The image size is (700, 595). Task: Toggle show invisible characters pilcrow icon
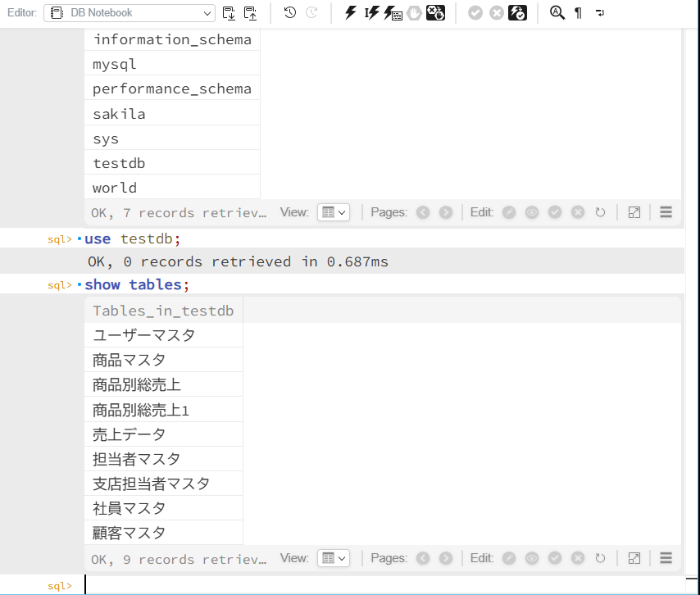coord(578,12)
